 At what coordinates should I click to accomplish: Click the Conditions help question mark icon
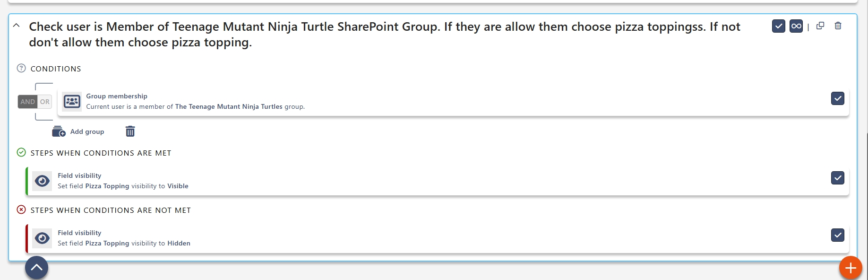(x=21, y=68)
